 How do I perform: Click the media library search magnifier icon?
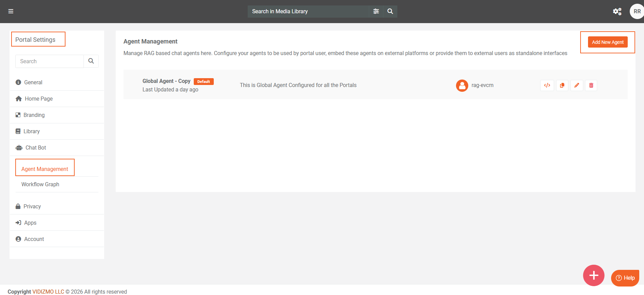pyautogui.click(x=390, y=11)
